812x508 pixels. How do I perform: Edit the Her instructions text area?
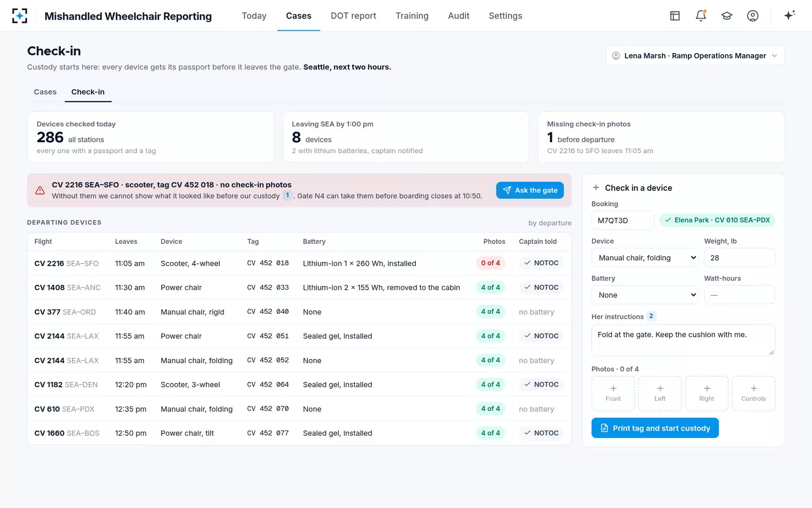[683, 340]
